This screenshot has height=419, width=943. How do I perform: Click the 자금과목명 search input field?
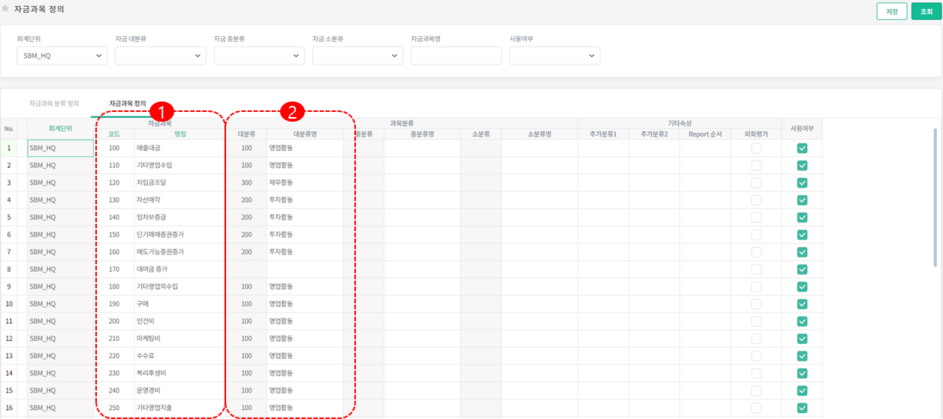455,56
